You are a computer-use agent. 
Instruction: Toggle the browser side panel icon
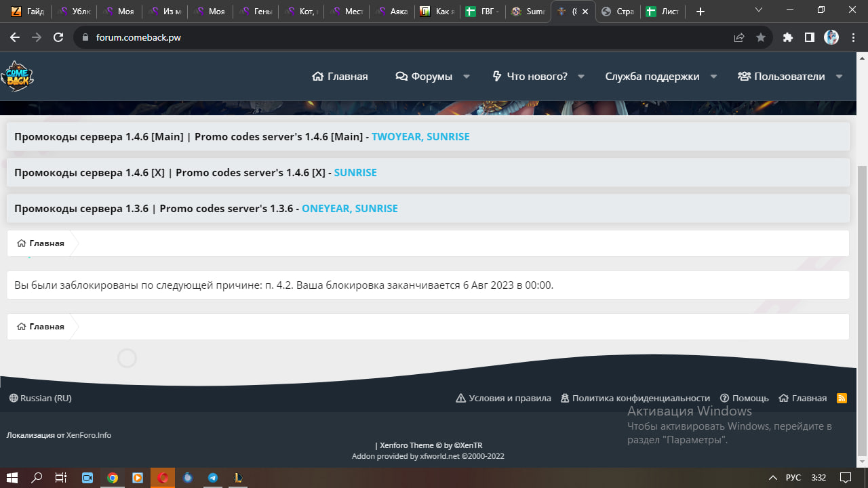[x=809, y=38]
